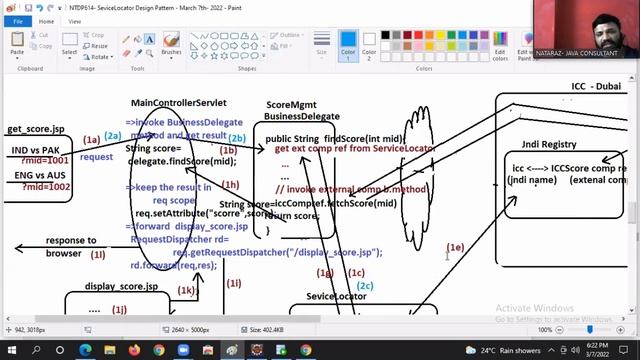The height and width of the screenshot is (360, 640).
Task: Choose the Hexagon shape
Action: [224, 46]
